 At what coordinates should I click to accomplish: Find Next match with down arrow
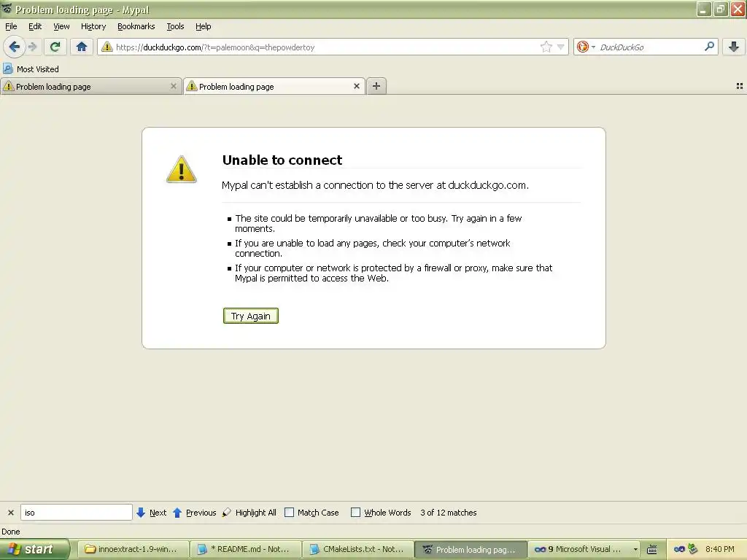click(x=152, y=513)
